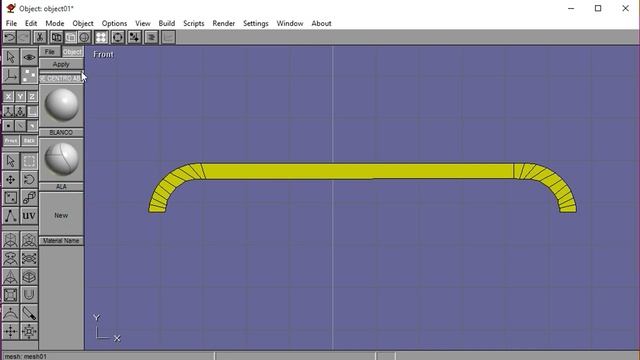Open the Scripts menu
The height and width of the screenshot is (360, 640).
click(x=193, y=23)
